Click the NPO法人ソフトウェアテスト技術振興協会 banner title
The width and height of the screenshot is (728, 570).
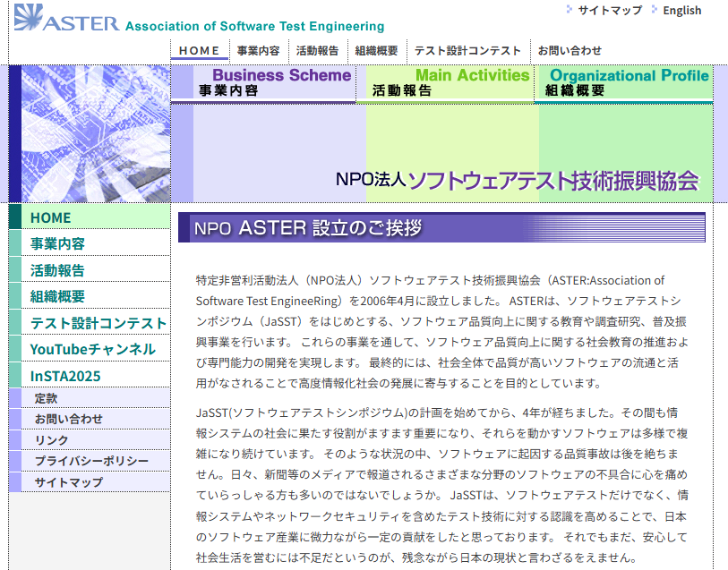(517, 180)
